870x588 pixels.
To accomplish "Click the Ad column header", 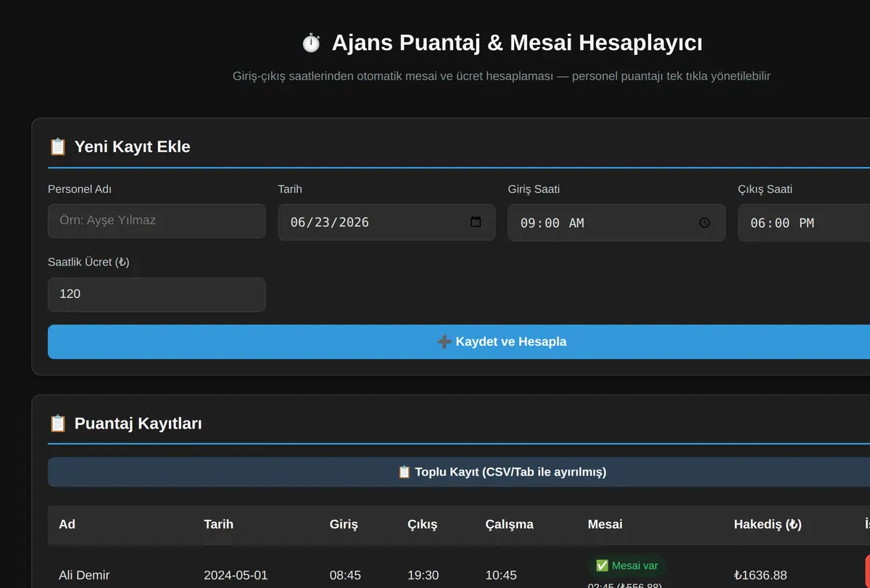I will point(67,524).
